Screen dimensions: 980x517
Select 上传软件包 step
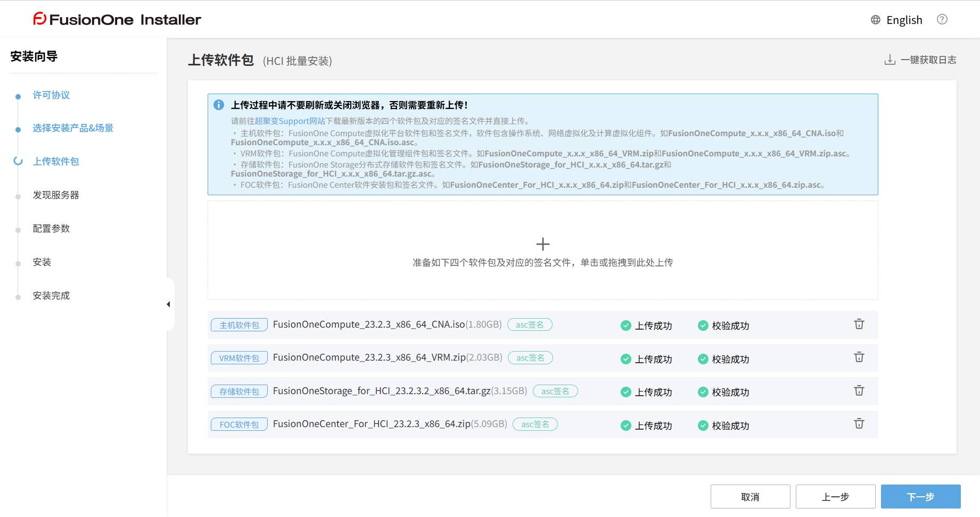[x=56, y=161]
